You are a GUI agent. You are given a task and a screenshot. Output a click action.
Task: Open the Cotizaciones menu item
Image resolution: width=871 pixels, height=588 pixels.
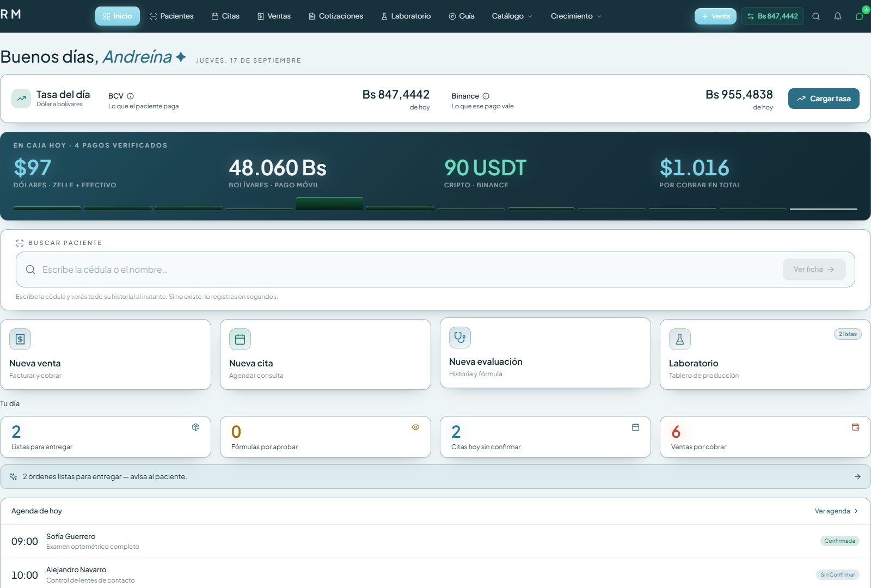pos(336,16)
